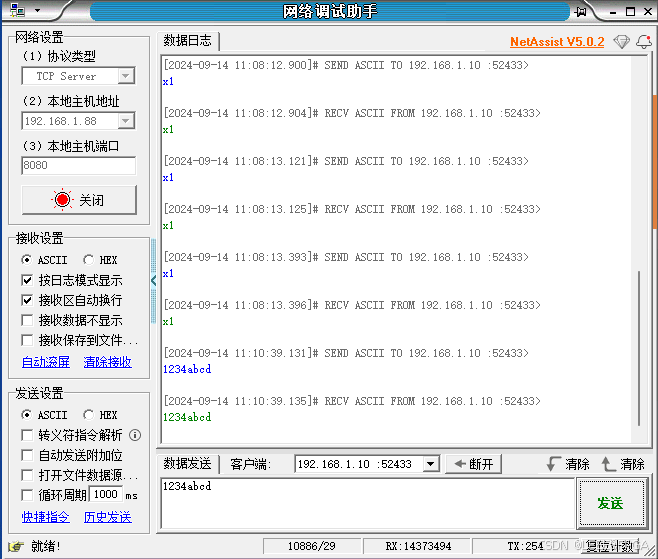Open the NetAssist V5.0.2 link
The height and width of the screenshot is (559, 658).
tap(557, 42)
